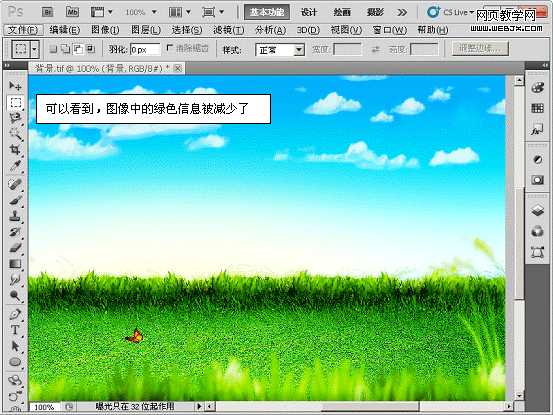Select the Clone Stamp tool
Screen dimensions: 553x415
[x=15, y=216]
